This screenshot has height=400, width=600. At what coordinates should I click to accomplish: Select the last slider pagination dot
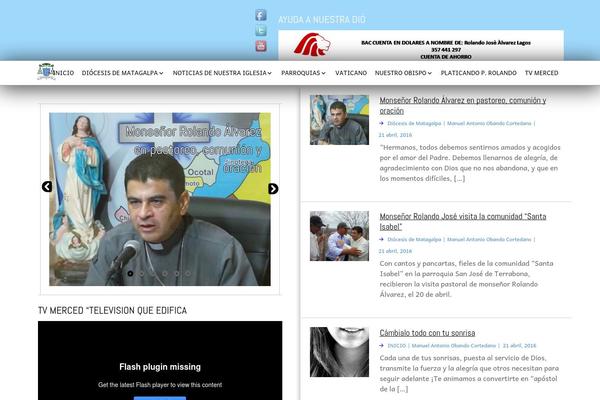(188, 273)
